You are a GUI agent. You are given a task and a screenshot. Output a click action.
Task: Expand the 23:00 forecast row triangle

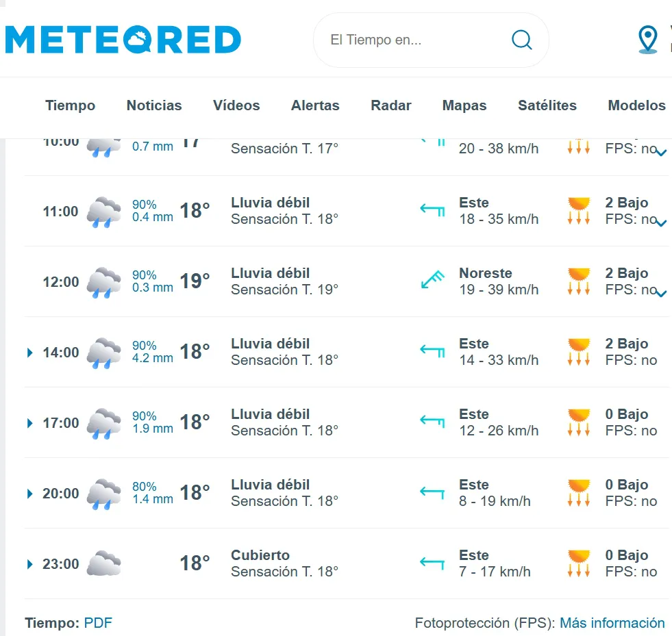tap(30, 564)
